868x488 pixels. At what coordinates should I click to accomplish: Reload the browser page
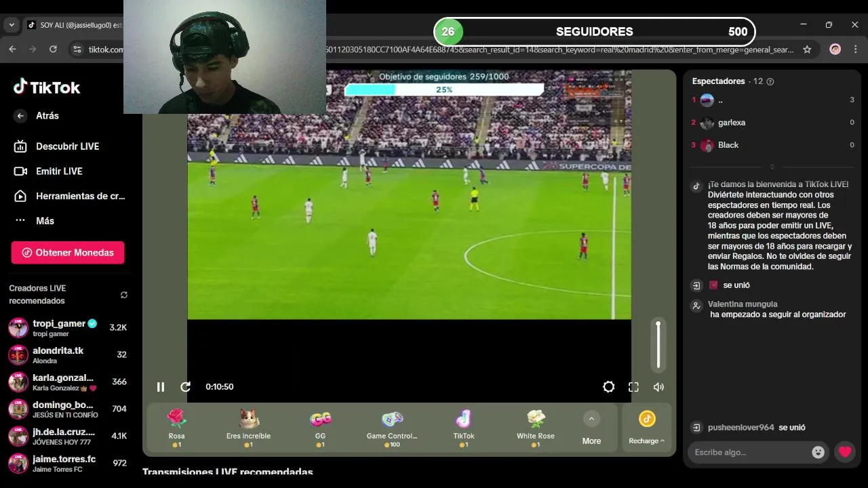coord(53,49)
